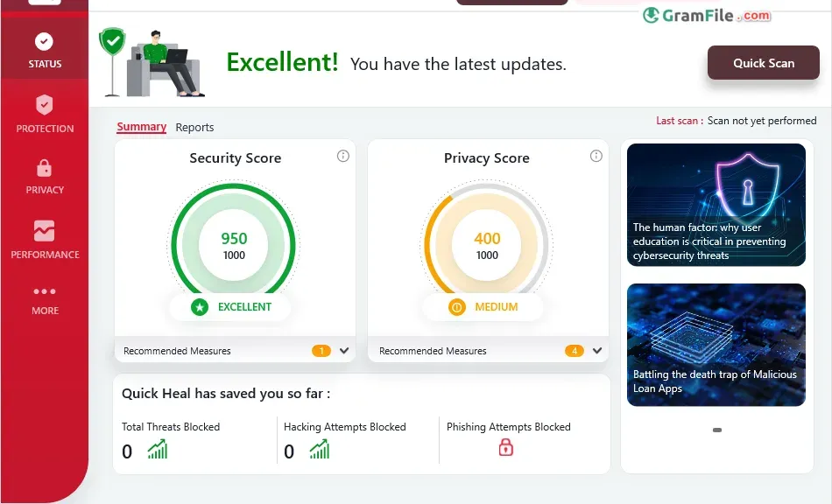Click Privacy Recommended Measures count badge 4
This screenshot has height=504, width=832.
tap(575, 351)
